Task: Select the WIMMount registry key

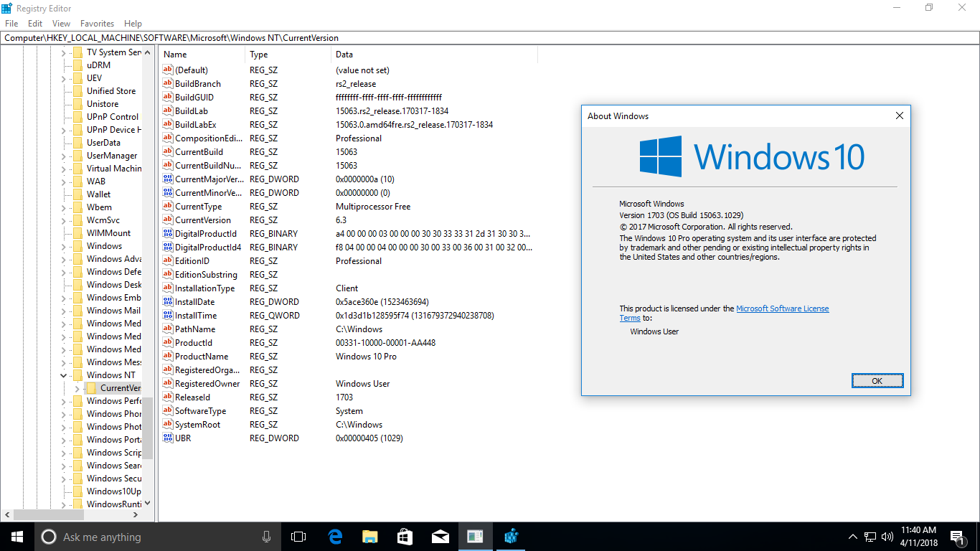Action: pos(108,233)
